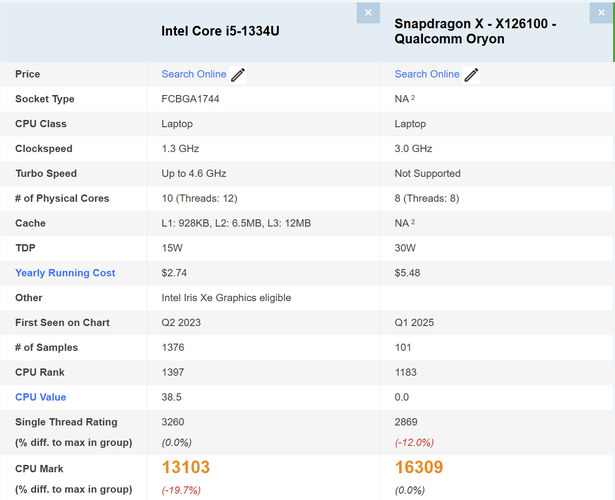Select single thread rating 2869

click(x=406, y=422)
